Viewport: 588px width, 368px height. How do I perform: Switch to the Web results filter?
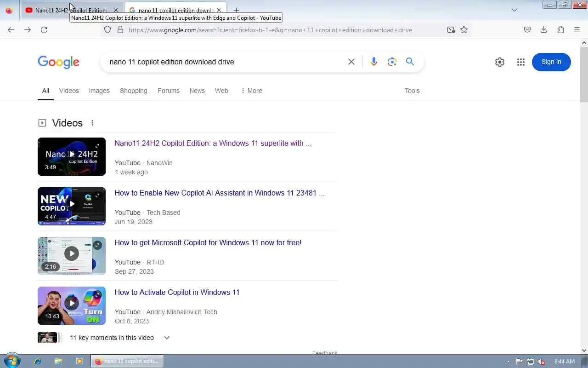click(x=221, y=91)
